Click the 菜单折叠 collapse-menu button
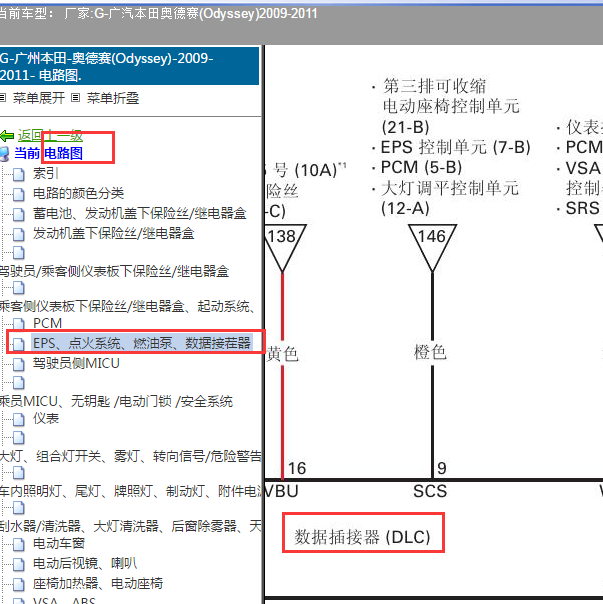 [x=113, y=98]
